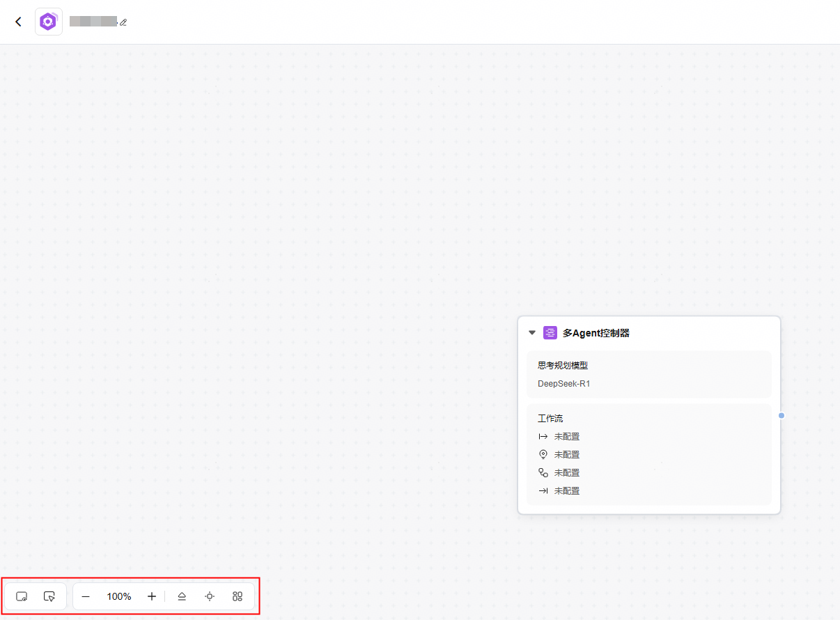Go back using the left arrow
840x620 pixels.
[x=18, y=22]
